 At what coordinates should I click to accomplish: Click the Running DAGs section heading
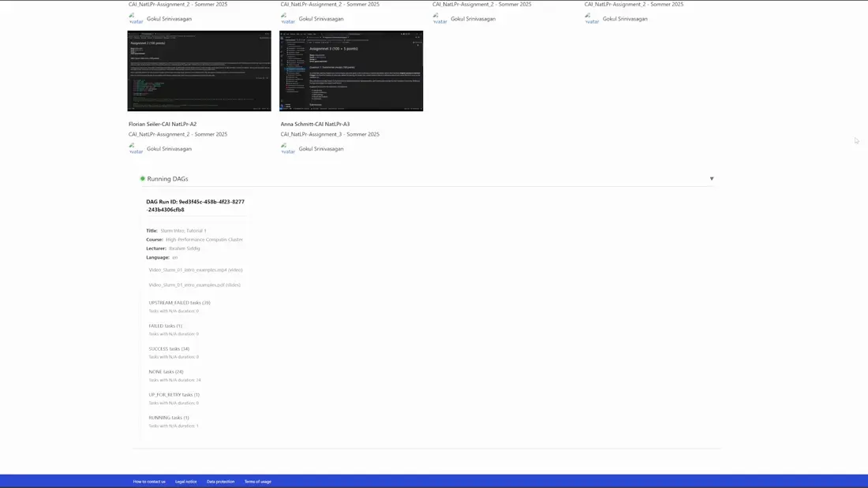click(x=167, y=179)
